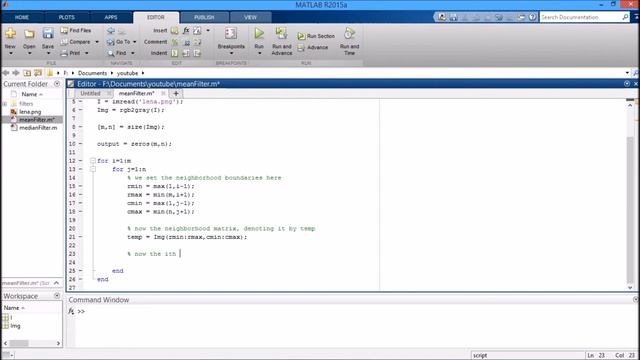
Task: Click youtube in the path bar
Action: (127, 73)
